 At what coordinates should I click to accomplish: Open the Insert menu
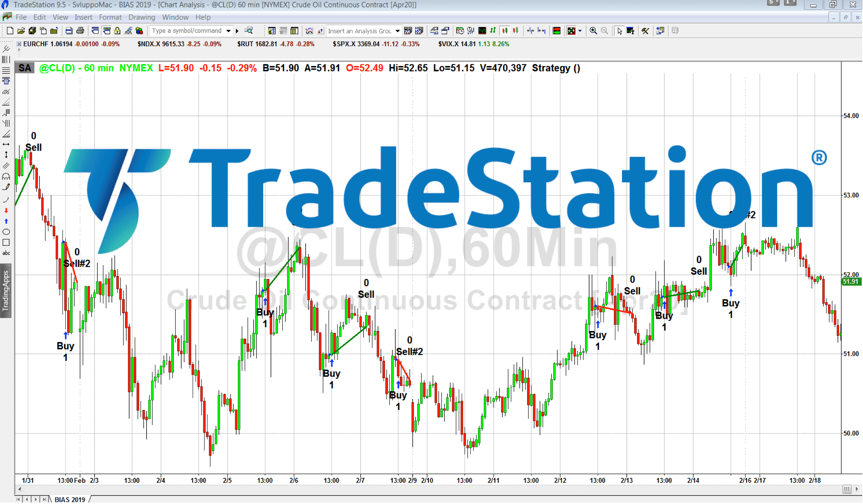tap(83, 17)
